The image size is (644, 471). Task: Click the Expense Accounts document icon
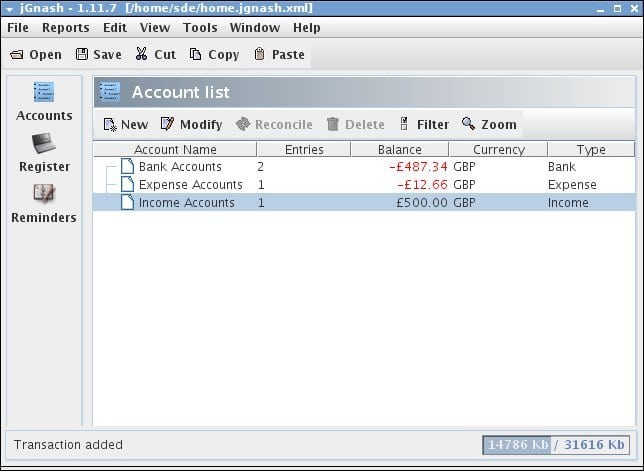point(127,184)
